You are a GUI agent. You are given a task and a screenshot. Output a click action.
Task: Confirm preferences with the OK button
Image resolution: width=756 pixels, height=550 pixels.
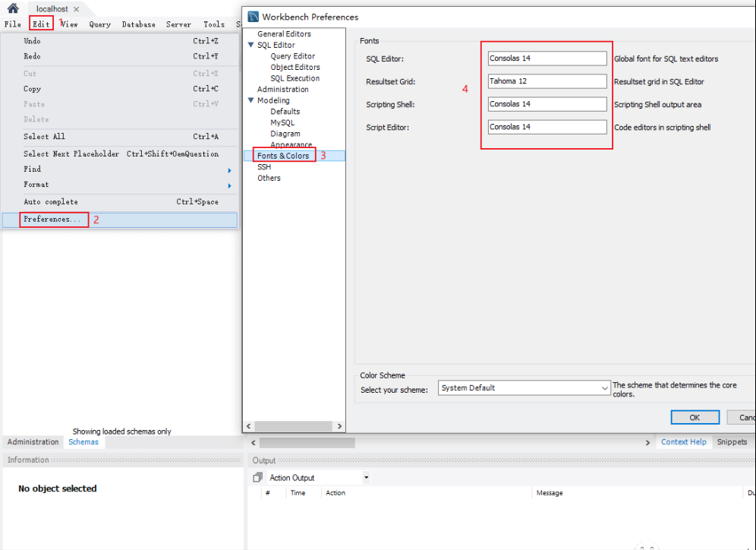[695, 417]
